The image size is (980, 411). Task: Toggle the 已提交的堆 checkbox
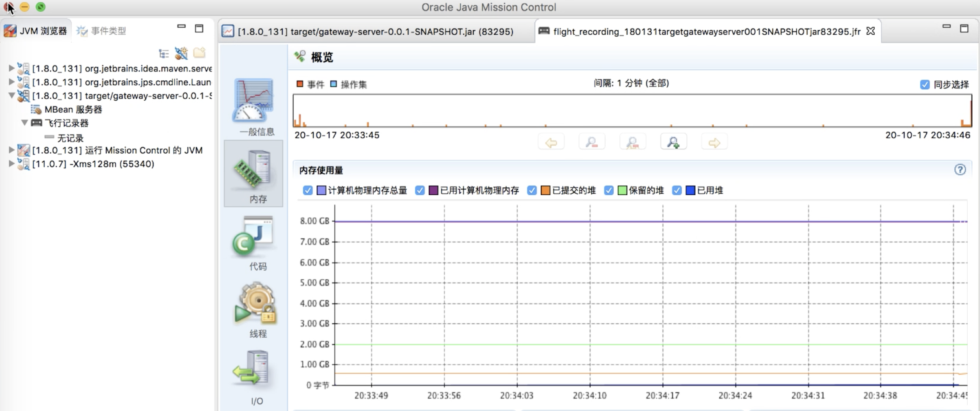click(532, 190)
